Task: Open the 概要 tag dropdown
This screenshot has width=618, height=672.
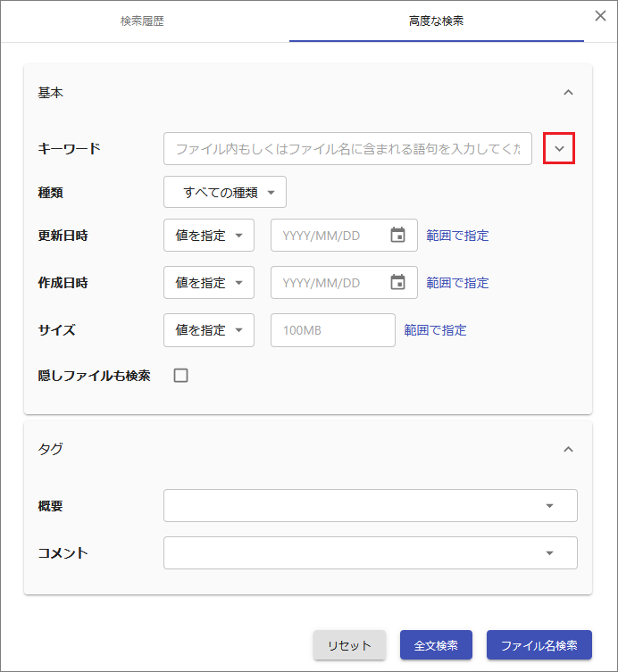Action: pos(370,506)
